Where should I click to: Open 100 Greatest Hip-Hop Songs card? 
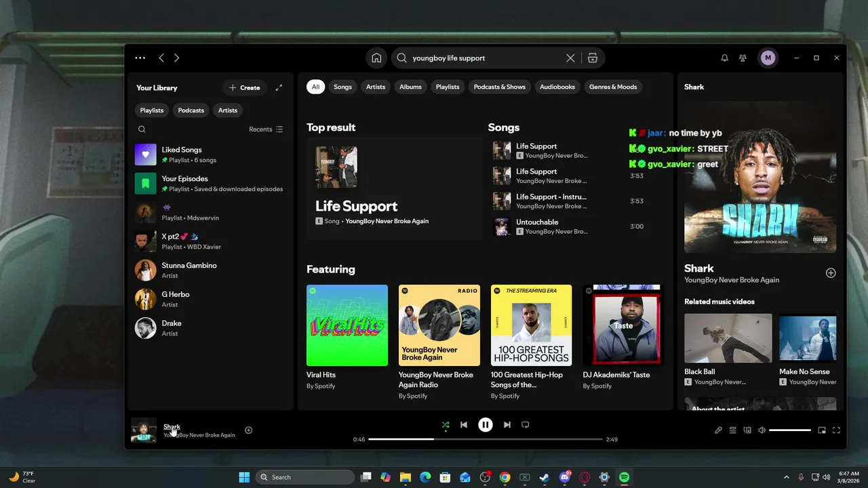tap(532, 342)
